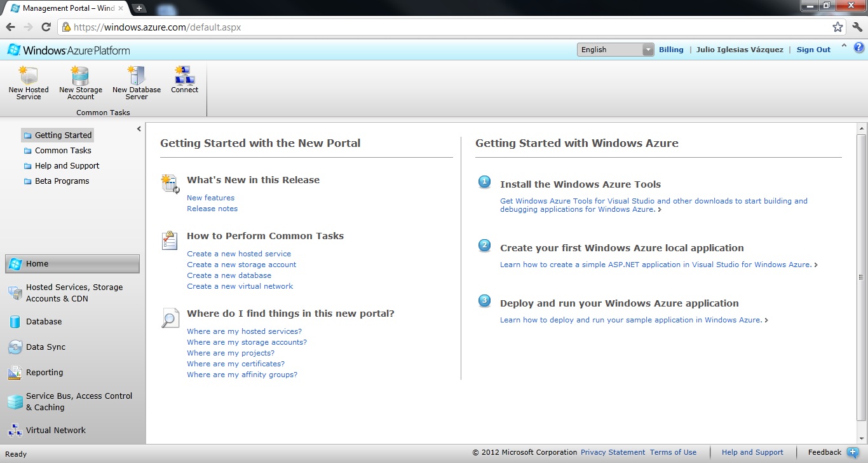Click the Feedback plus icon
This screenshot has height=463, width=868.
pyautogui.click(x=853, y=452)
